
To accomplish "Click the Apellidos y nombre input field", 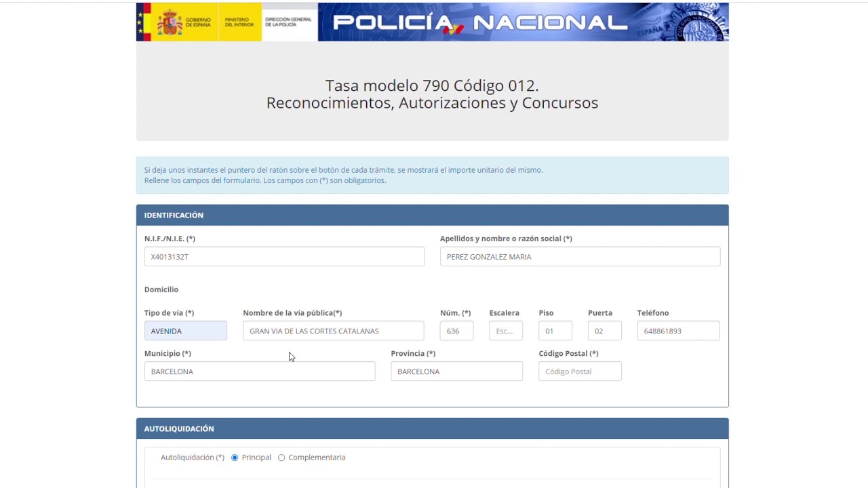I will (580, 256).
